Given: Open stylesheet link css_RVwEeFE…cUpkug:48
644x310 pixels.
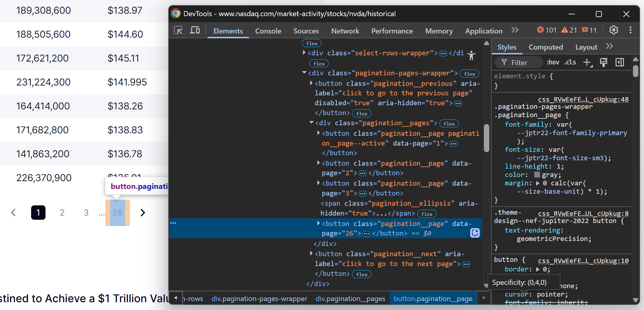Looking at the screenshot, I should (x=584, y=99).
